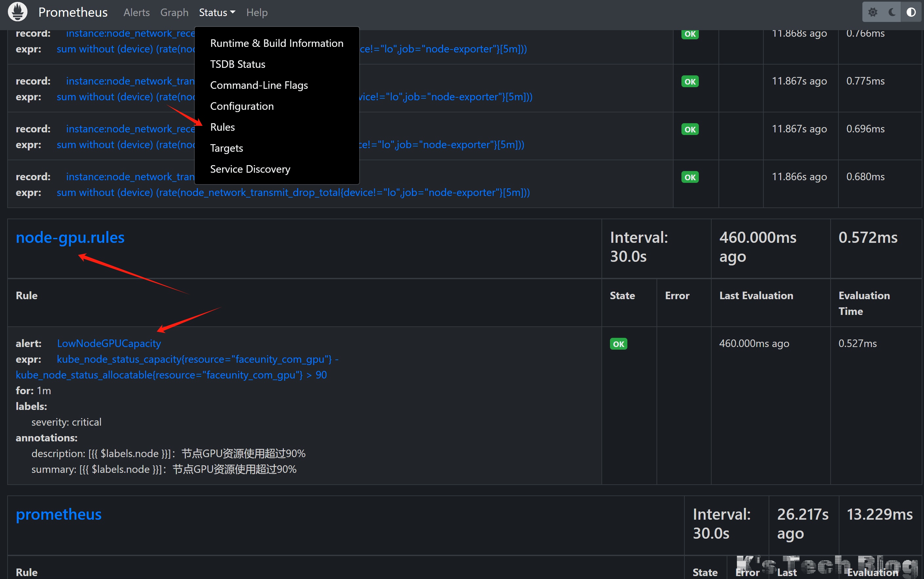The width and height of the screenshot is (924, 579).
Task: Select the auto contrast theme icon
Action: [x=911, y=12]
